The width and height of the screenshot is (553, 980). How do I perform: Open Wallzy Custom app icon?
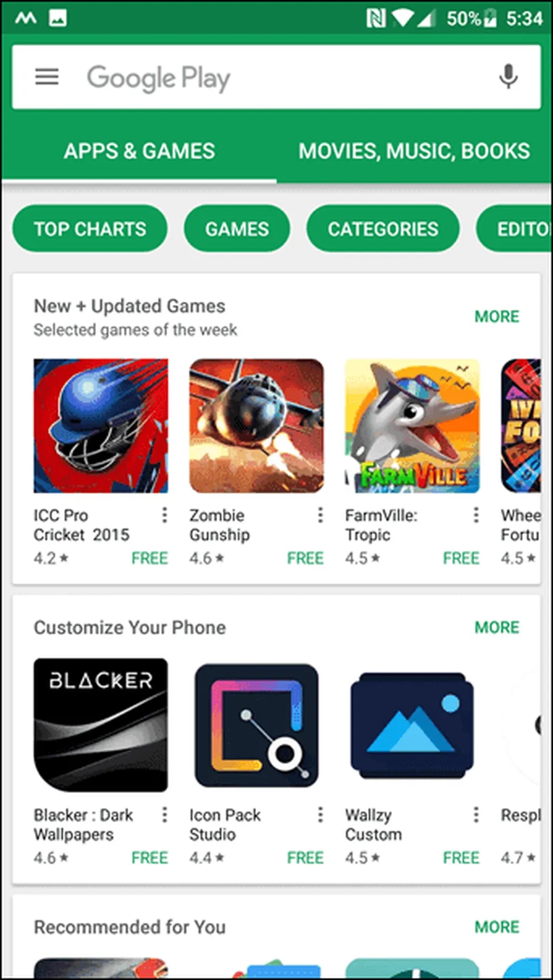click(x=412, y=725)
